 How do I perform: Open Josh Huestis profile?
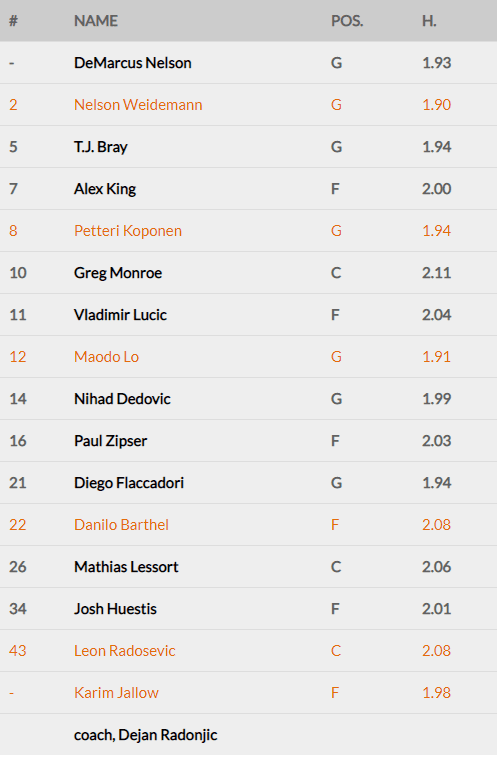pos(115,609)
